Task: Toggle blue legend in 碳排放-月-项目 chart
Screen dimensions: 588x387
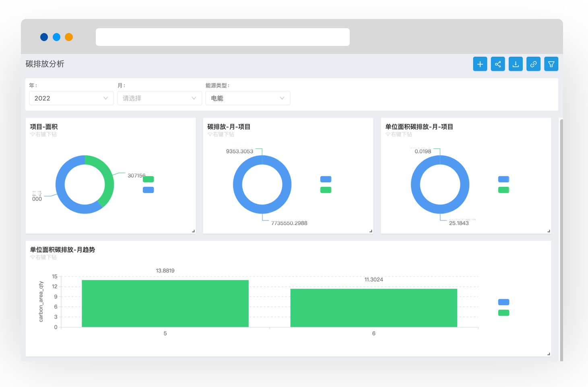Action: point(326,179)
